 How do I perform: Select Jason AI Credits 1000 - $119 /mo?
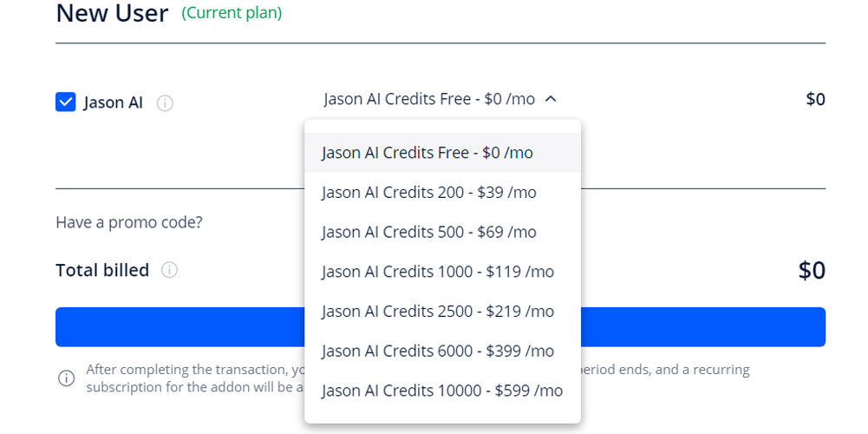click(x=437, y=272)
